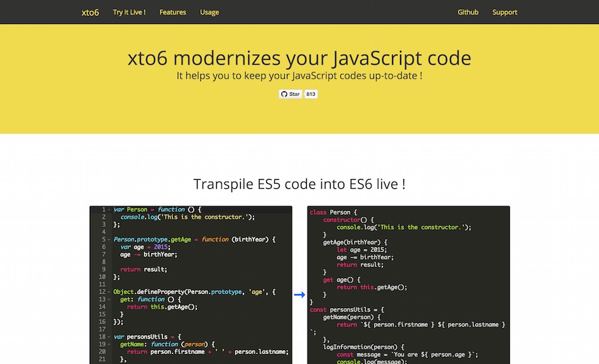Click 'getAge(birthYear) {' in output panel
The width and height of the screenshot is (599, 364).
[x=355, y=242]
